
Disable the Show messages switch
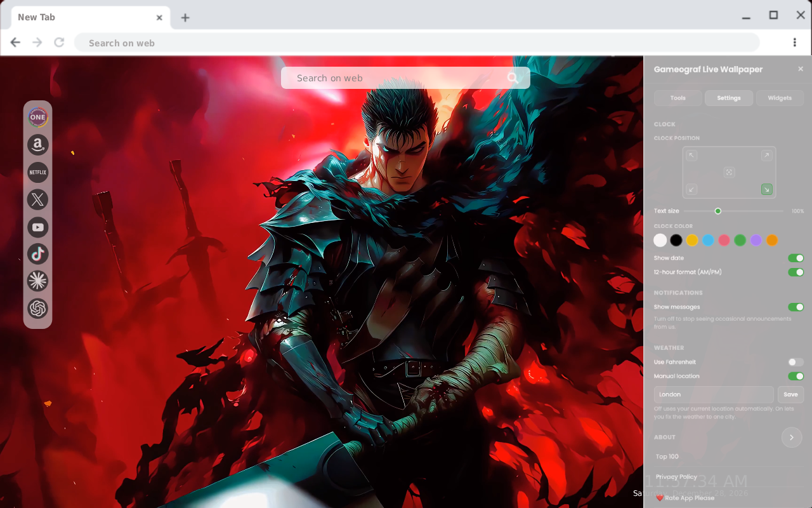coord(796,307)
